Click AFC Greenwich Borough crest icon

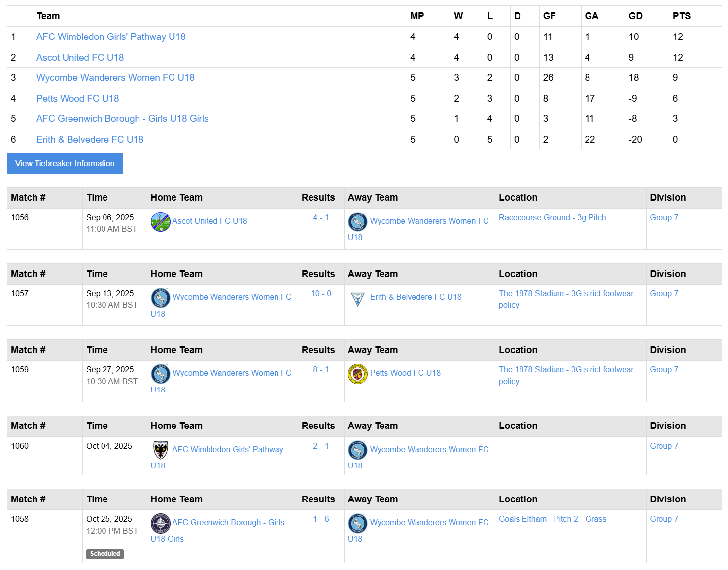[x=160, y=523]
